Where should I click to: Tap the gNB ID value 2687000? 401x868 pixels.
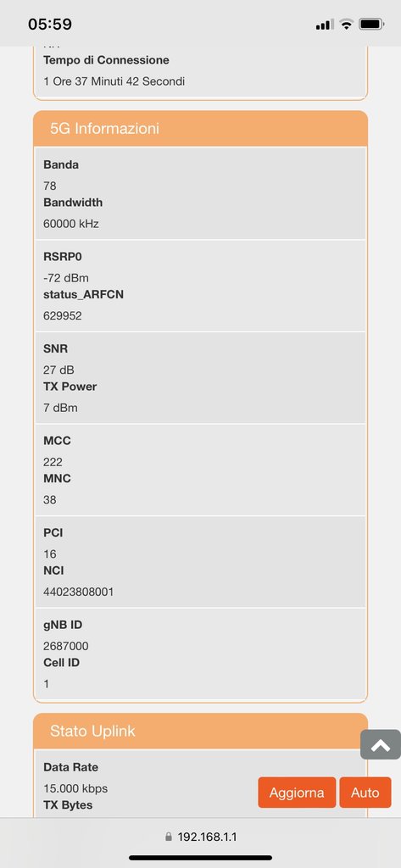click(x=66, y=646)
